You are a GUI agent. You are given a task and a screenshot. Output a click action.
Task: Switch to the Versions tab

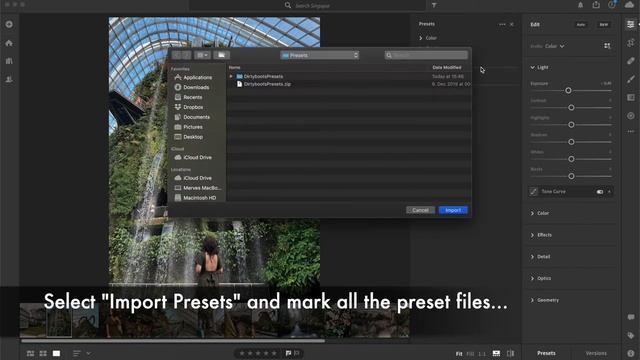click(596, 353)
